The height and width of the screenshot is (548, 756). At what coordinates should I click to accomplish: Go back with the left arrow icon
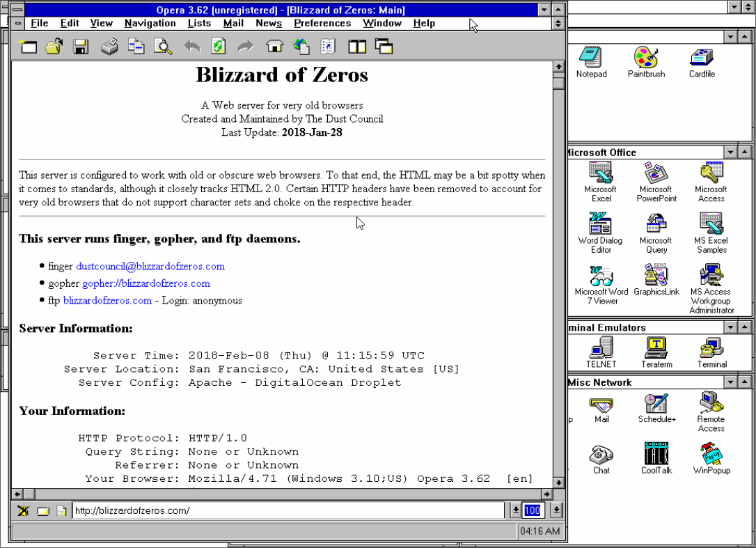192,47
